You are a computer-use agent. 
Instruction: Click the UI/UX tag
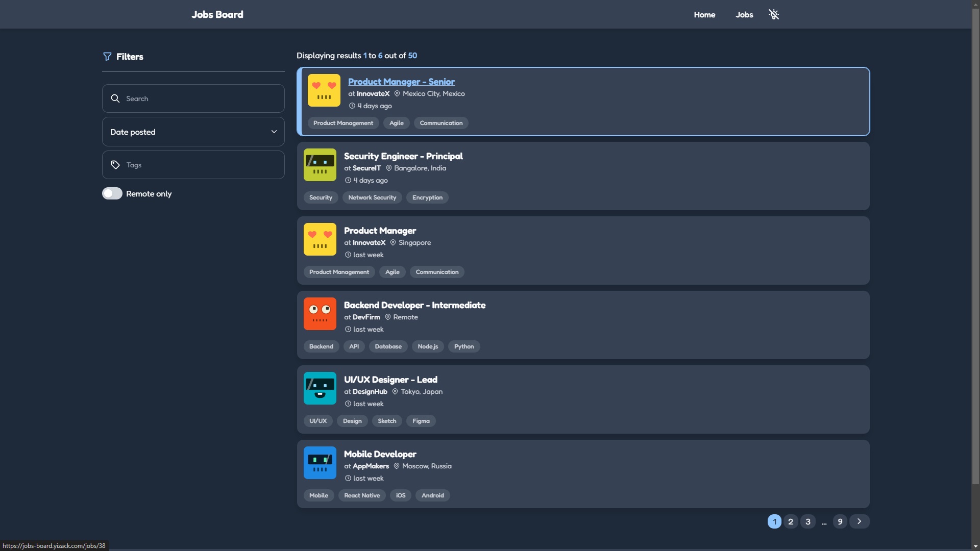click(318, 421)
